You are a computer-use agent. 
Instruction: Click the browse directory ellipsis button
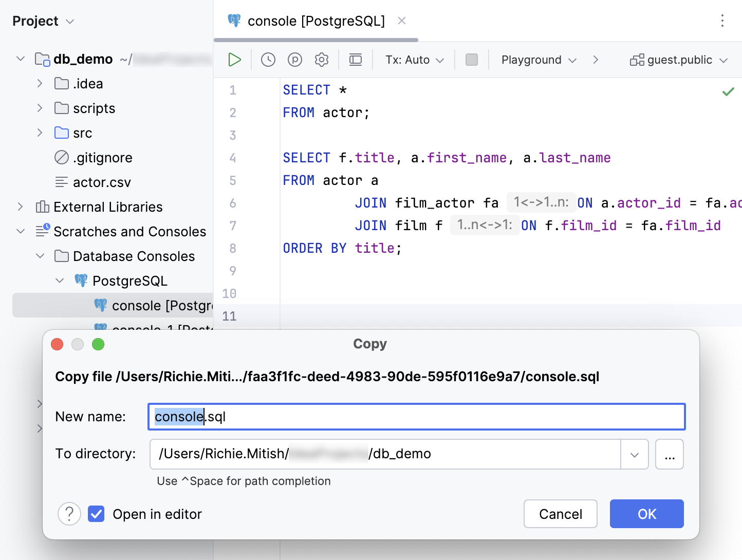point(669,454)
